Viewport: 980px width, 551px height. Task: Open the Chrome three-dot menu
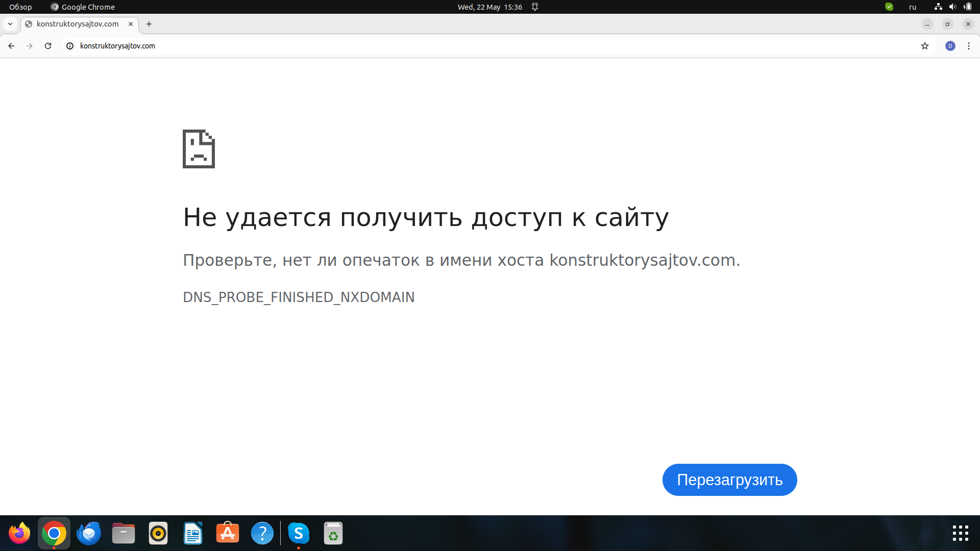pyautogui.click(x=969, y=45)
